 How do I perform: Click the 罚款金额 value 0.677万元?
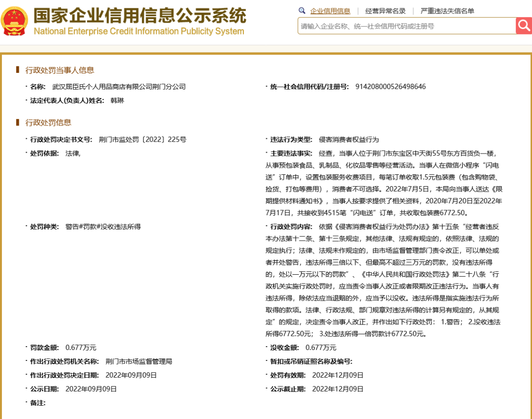click(81, 348)
